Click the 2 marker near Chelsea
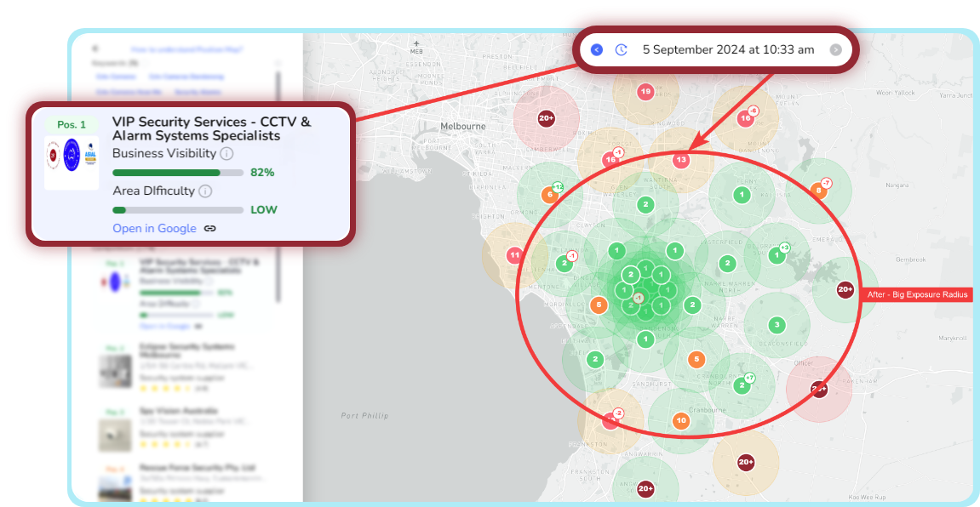The width and height of the screenshot is (980, 507). coord(595,358)
